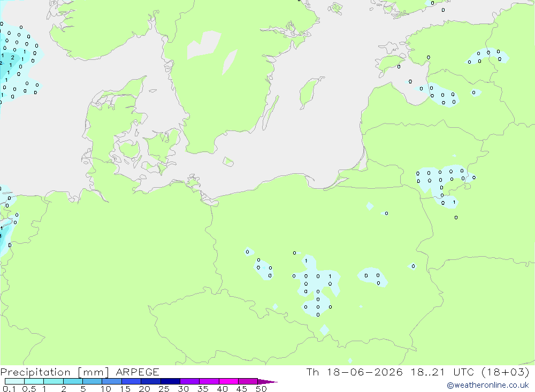
Task: Select the '(18+03)' forecast offset text
Action: (x=506, y=372)
